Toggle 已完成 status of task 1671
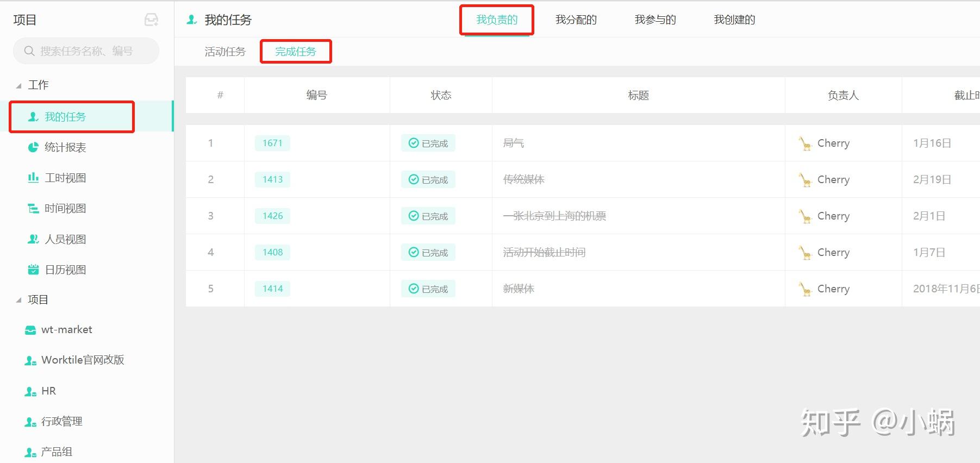The height and width of the screenshot is (463, 980). point(428,143)
